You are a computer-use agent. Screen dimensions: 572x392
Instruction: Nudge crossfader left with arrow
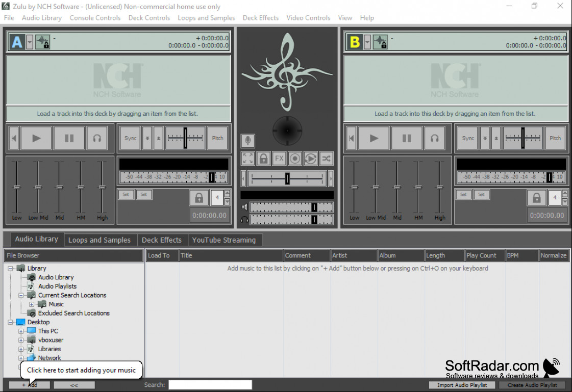244,178
